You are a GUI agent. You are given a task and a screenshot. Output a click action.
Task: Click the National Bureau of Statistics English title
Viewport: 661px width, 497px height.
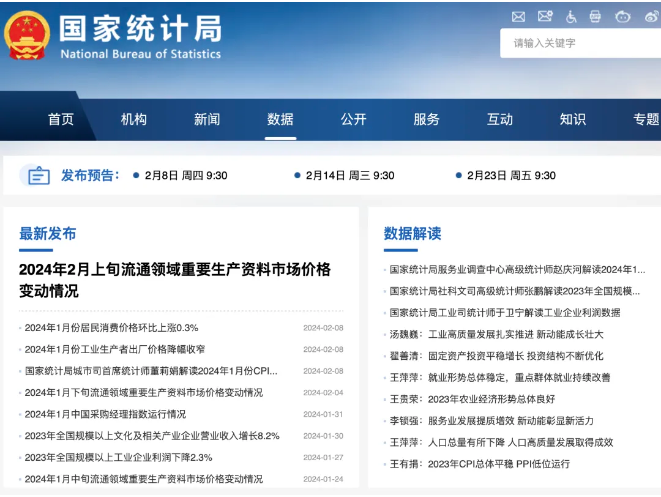140,54
